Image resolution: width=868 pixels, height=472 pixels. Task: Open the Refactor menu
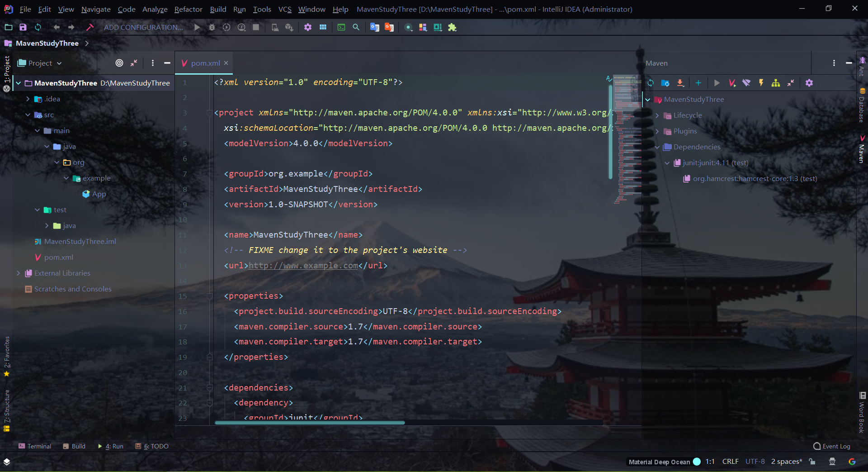[188, 9]
